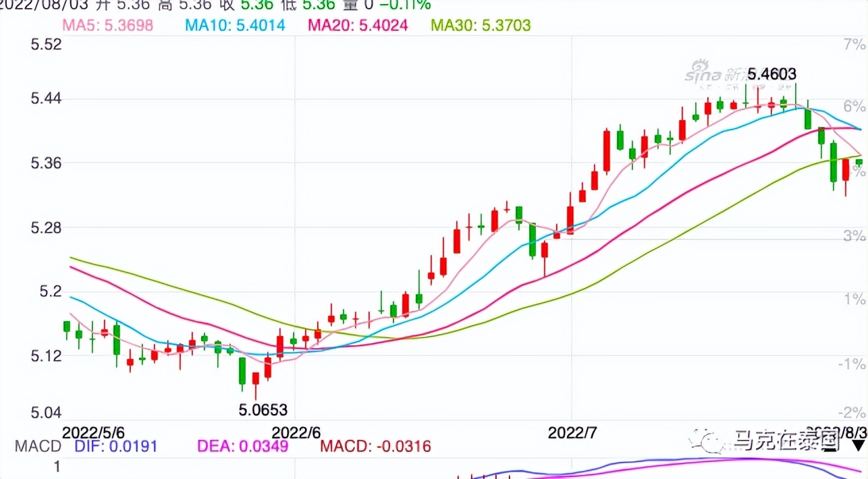Select the MA20: 5.4024 legend label

click(x=358, y=26)
